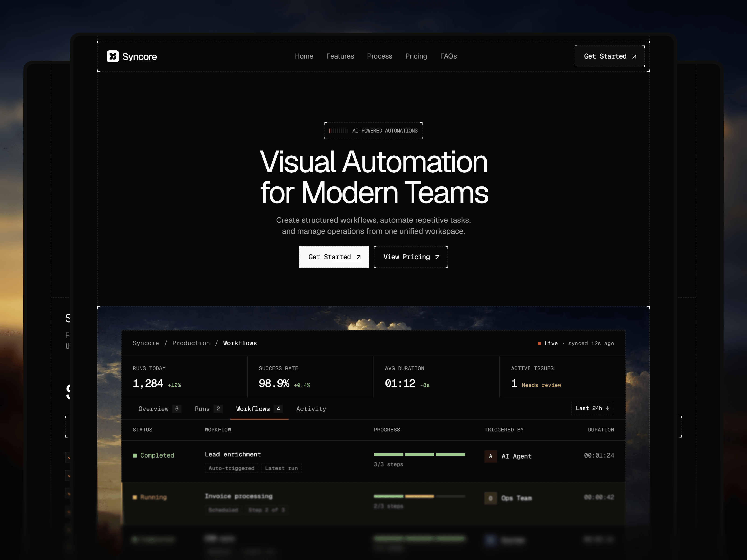Click the Syncore breadcrumb in the dashboard
Screen dimensions: 747x560
coord(146,343)
